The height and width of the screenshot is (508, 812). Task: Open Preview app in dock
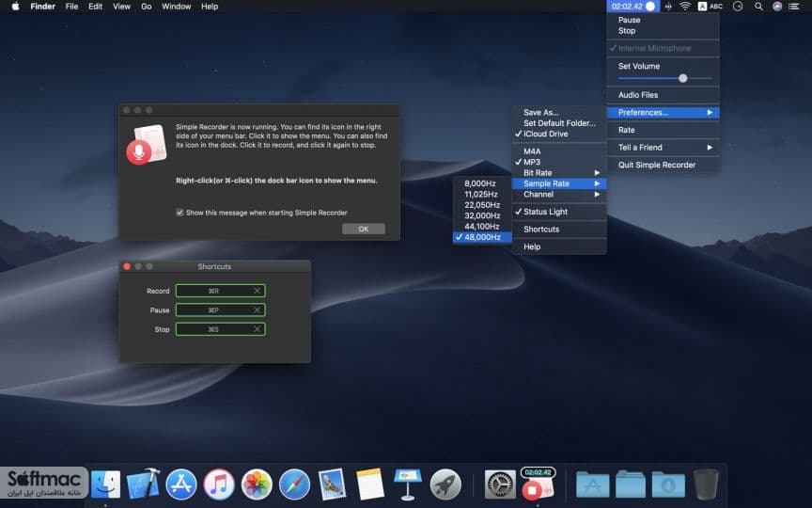point(332,484)
